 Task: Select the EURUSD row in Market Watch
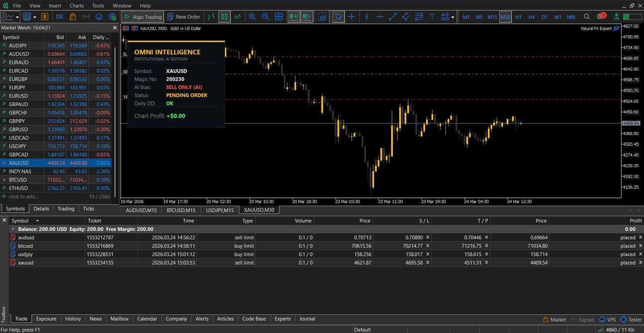tap(56, 96)
